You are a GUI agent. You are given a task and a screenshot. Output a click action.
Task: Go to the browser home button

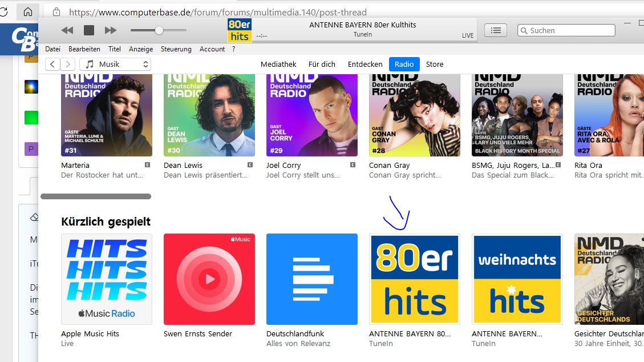tap(27, 11)
